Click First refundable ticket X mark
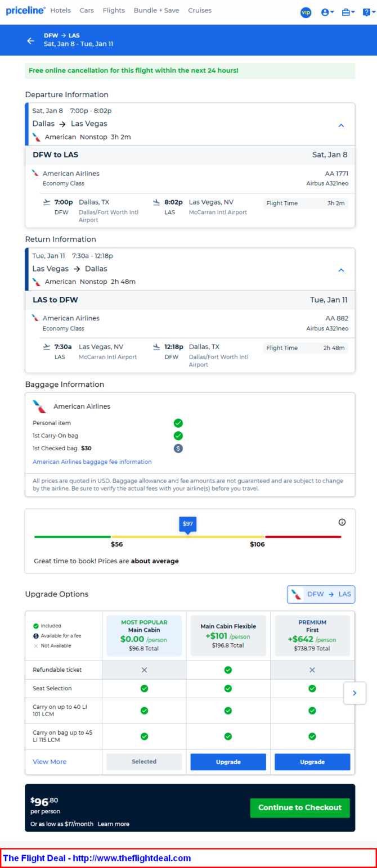Image resolution: width=377 pixels, height=868 pixels. 312,670
